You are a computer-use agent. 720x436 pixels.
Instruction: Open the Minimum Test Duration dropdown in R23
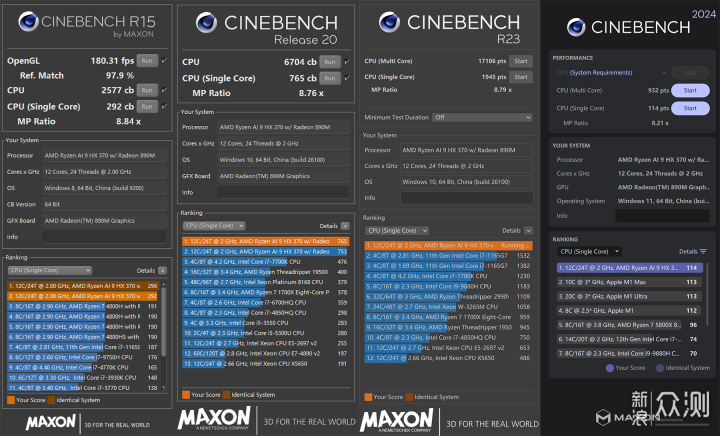[x=482, y=117]
